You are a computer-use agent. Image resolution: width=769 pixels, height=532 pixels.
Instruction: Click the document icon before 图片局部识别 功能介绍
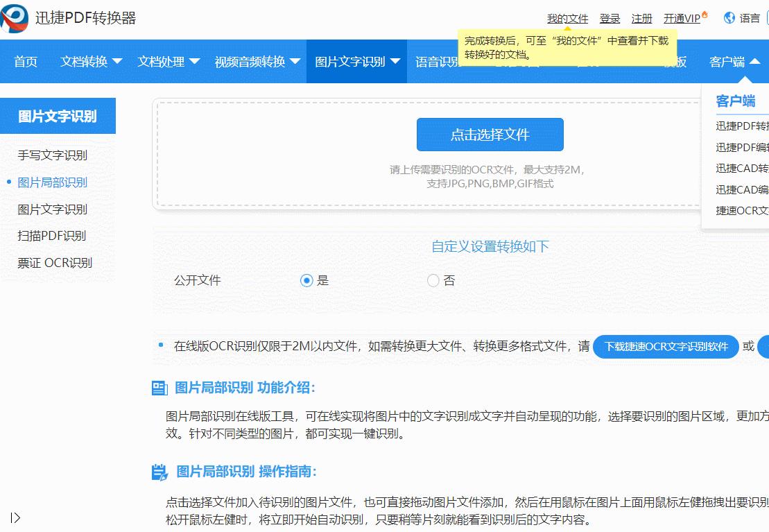[160, 388]
